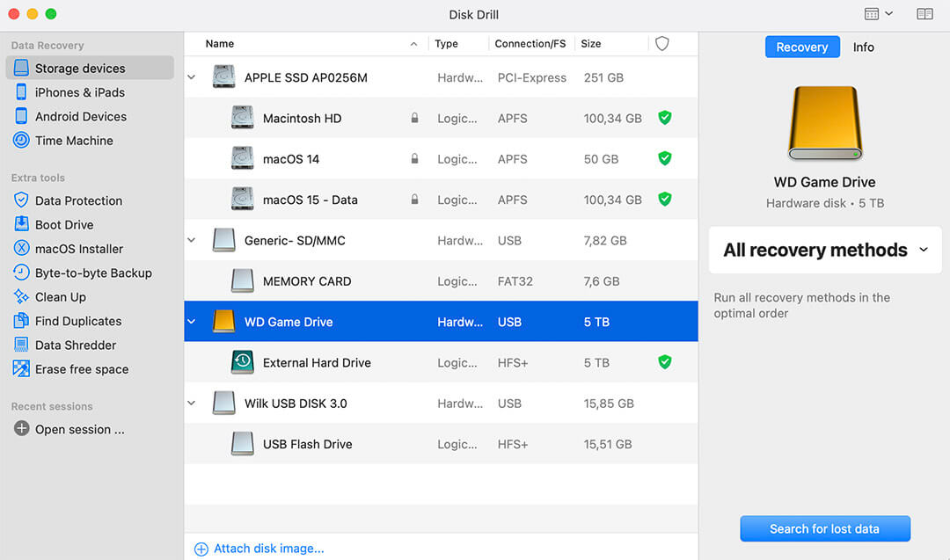
Task: Click the Generic- SD/MMC drive icon
Action: [x=223, y=240]
